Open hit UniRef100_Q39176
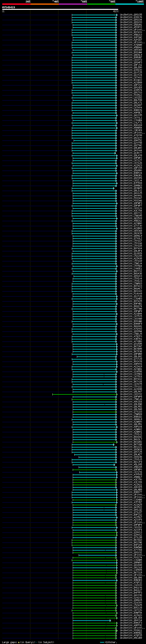 [x=131, y=17]
